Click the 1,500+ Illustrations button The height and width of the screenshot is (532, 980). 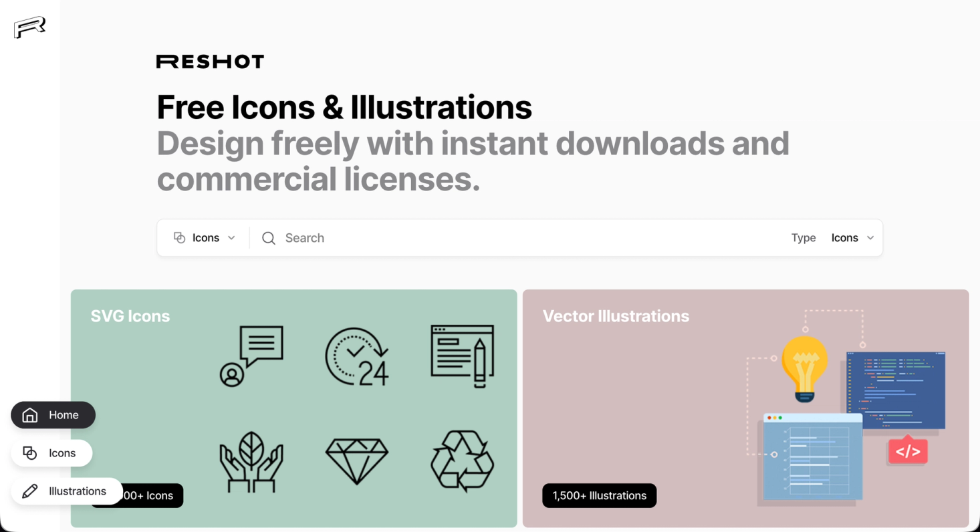(x=600, y=496)
